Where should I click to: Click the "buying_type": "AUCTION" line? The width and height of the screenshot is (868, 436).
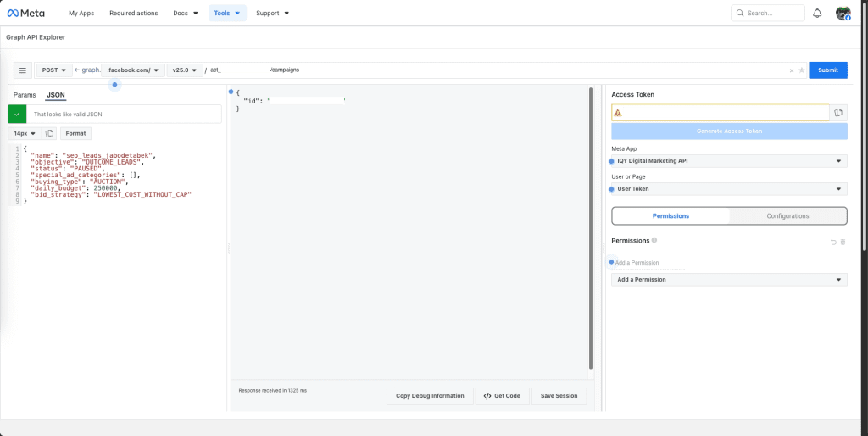pos(79,182)
